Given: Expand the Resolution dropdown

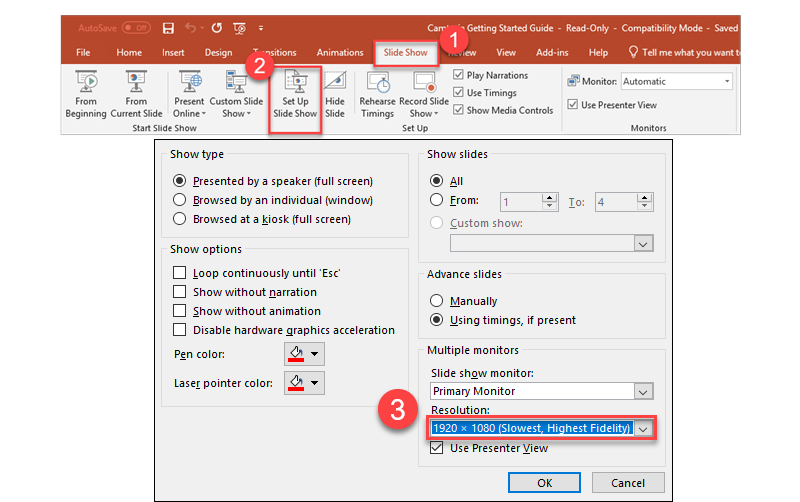Looking at the screenshot, I should [x=643, y=428].
